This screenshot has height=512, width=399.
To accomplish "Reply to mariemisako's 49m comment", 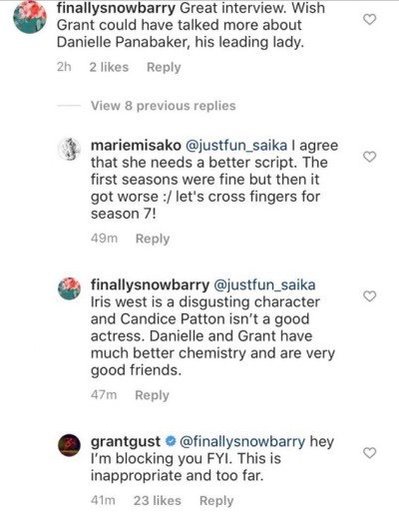I will [153, 239].
